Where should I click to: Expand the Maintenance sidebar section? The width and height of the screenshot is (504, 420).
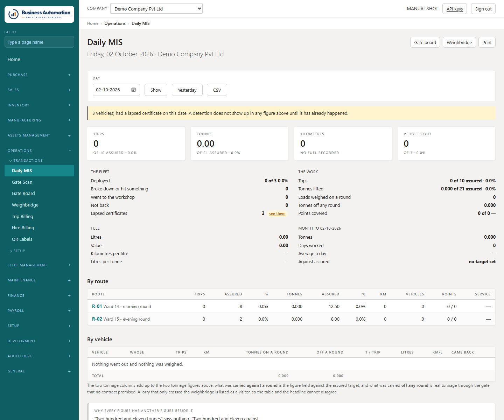coord(39,280)
